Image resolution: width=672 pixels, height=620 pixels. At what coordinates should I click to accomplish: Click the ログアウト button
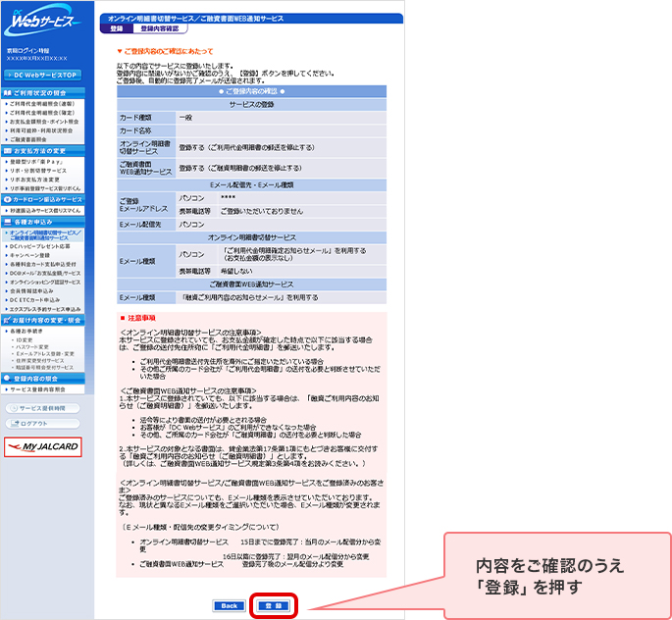tap(42, 424)
